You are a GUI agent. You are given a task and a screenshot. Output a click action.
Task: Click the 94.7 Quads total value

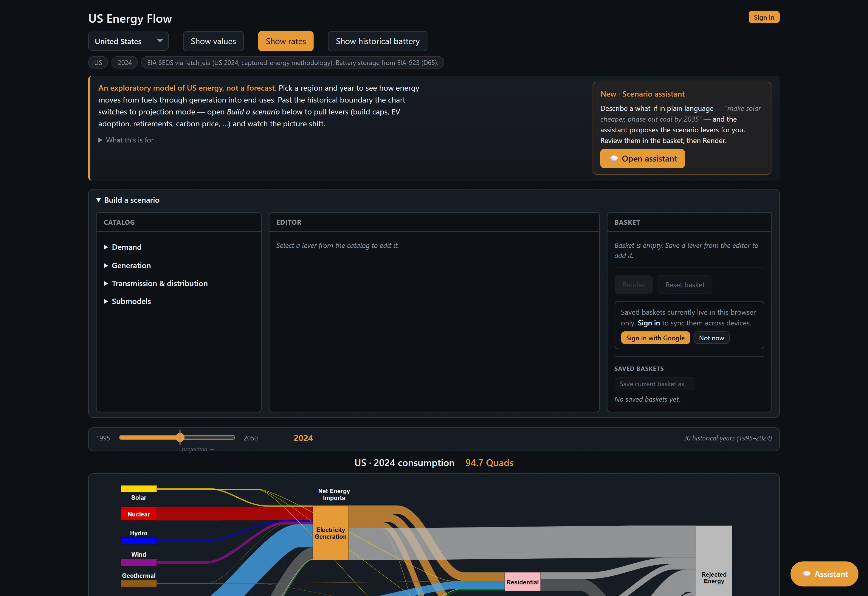(x=489, y=463)
